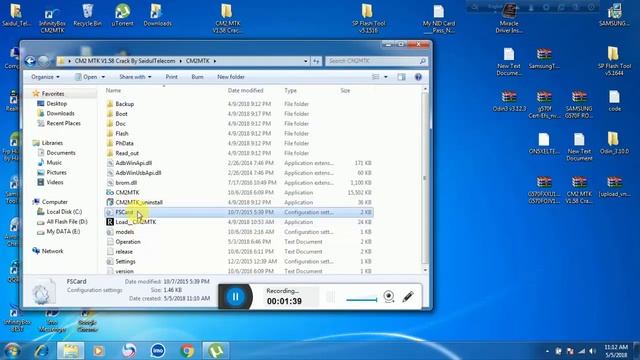This screenshot has width=640, height=360.
Task: Select the release text document
Action: [x=124, y=251]
